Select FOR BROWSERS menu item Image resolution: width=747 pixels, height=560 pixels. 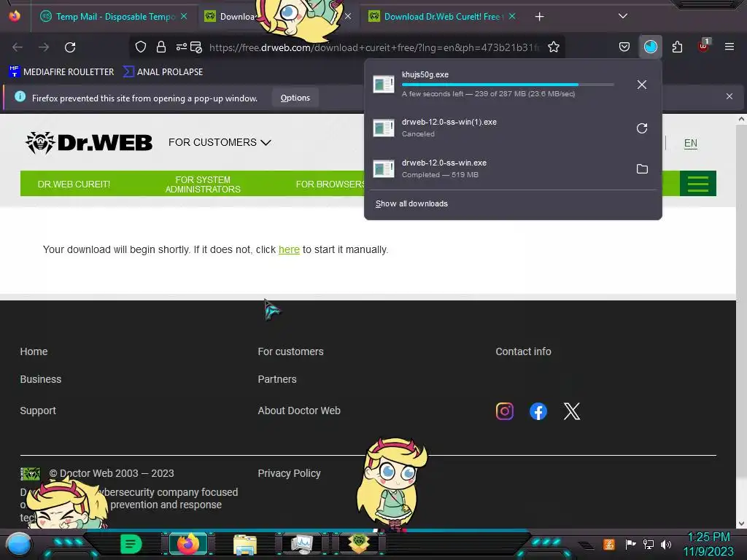(330, 184)
